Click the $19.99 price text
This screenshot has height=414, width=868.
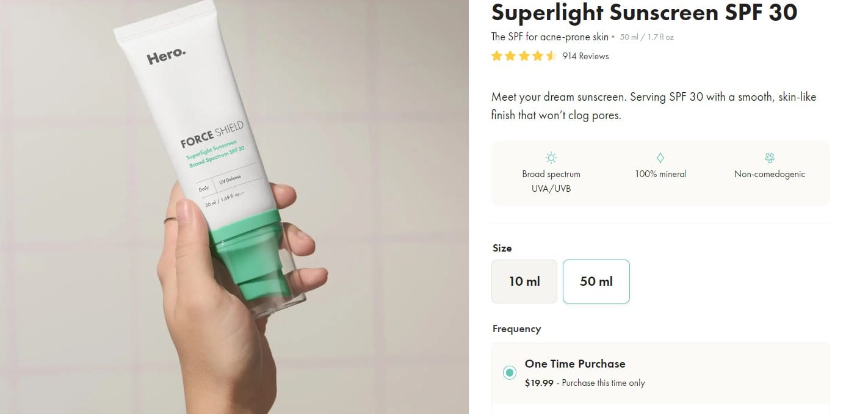click(539, 383)
